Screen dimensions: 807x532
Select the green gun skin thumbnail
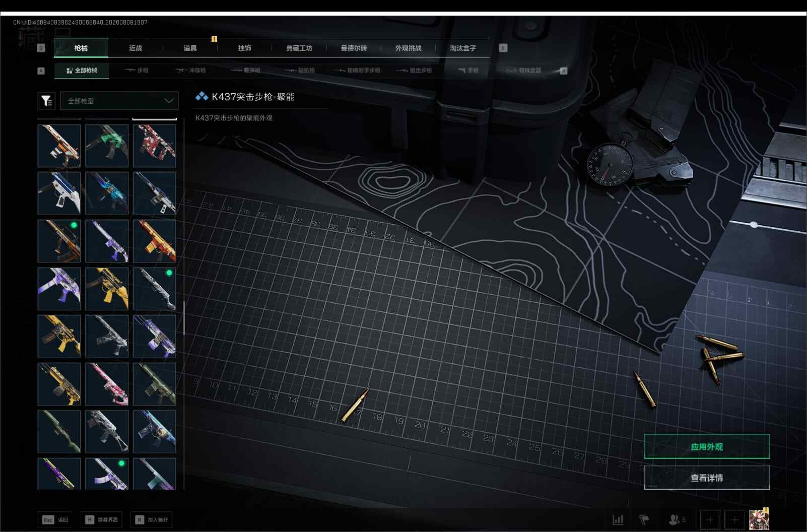pyautogui.click(x=107, y=146)
